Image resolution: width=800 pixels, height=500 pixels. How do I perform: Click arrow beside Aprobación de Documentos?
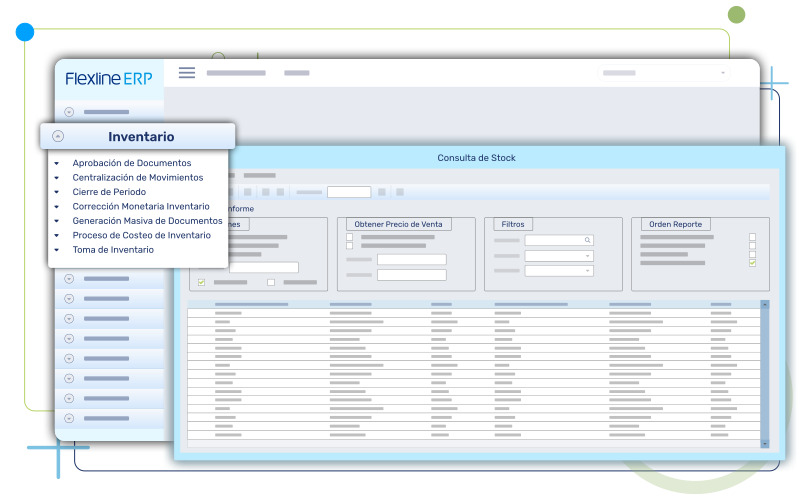pyautogui.click(x=57, y=163)
